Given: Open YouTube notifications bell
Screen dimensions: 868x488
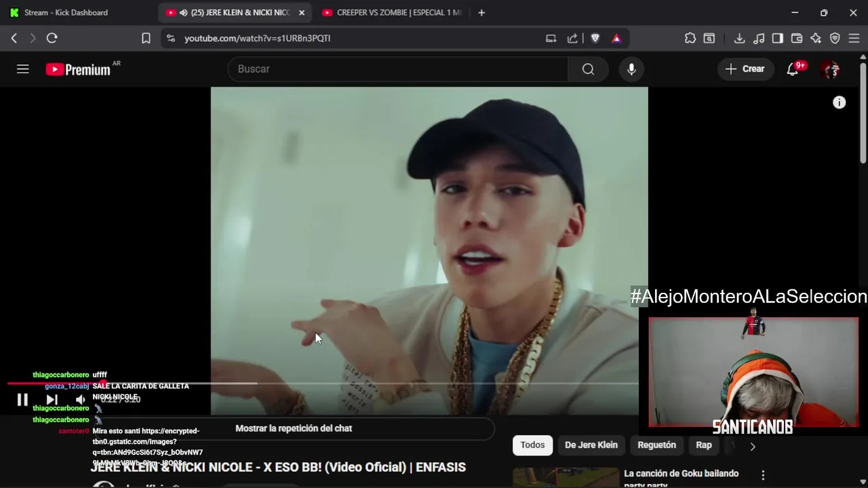Looking at the screenshot, I should 792,69.
